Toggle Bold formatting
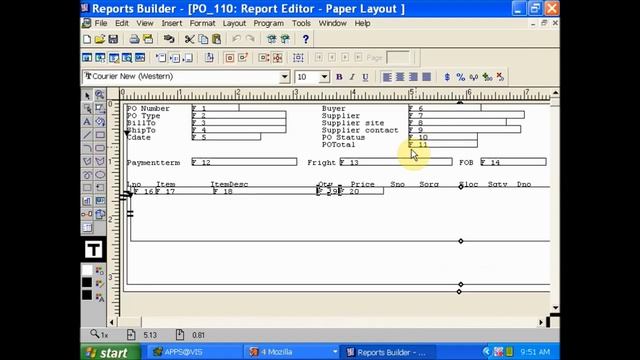 pyautogui.click(x=339, y=77)
